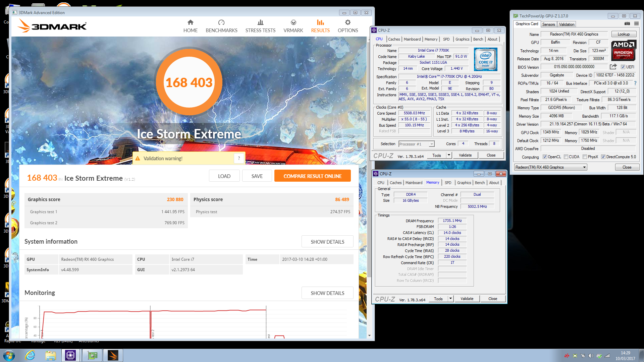Click the LOAD button in 3DMark
The height and width of the screenshot is (362, 644).
[224, 176]
